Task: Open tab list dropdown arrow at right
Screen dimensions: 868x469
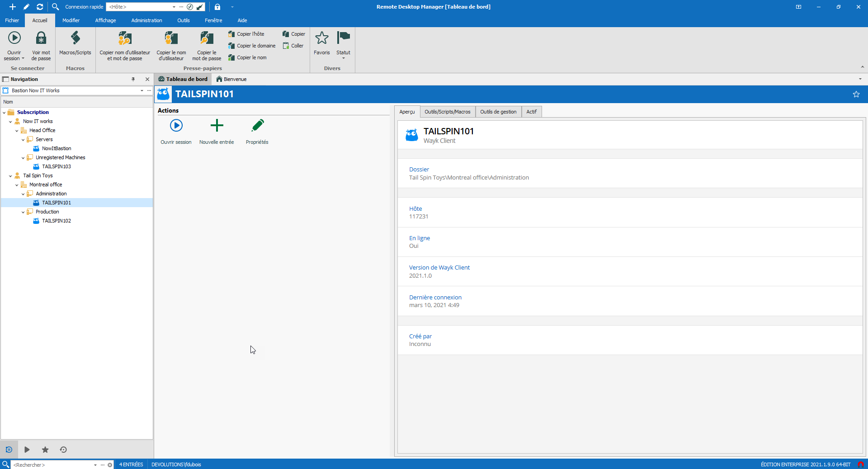Action: click(860, 79)
